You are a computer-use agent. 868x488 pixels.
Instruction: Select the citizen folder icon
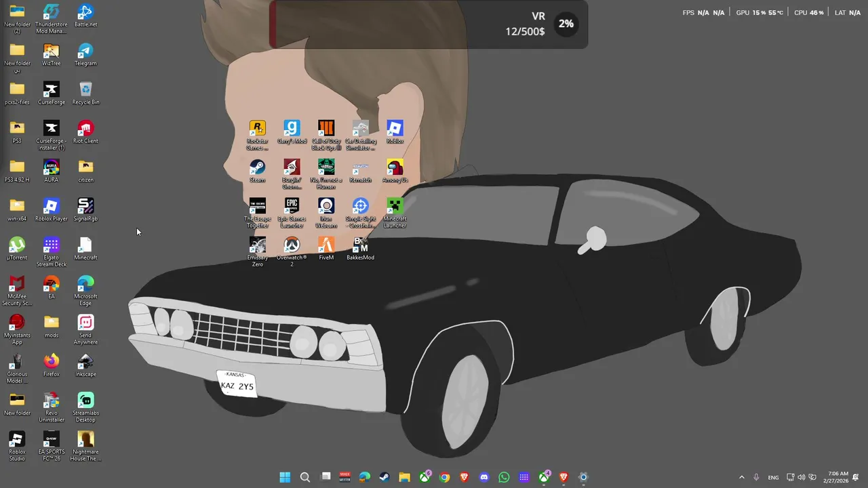click(x=85, y=171)
